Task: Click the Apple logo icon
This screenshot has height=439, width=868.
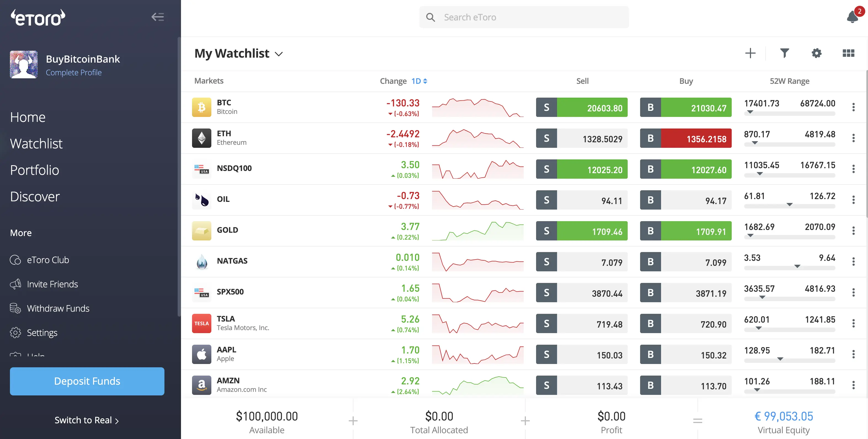Action: [x=201, y=354]
